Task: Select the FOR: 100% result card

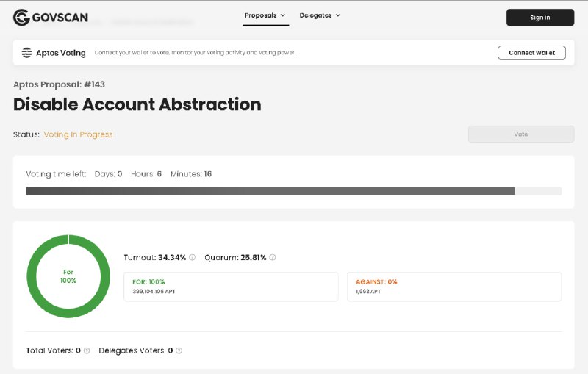Action: click(x=231, y=287)
